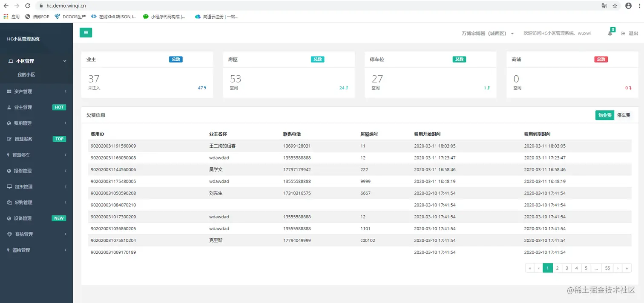Click the first page « arrow

tap(530, 268)
